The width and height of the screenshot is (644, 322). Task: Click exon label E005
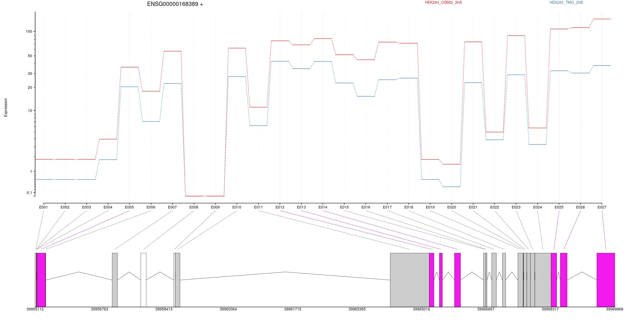(129, 207)
